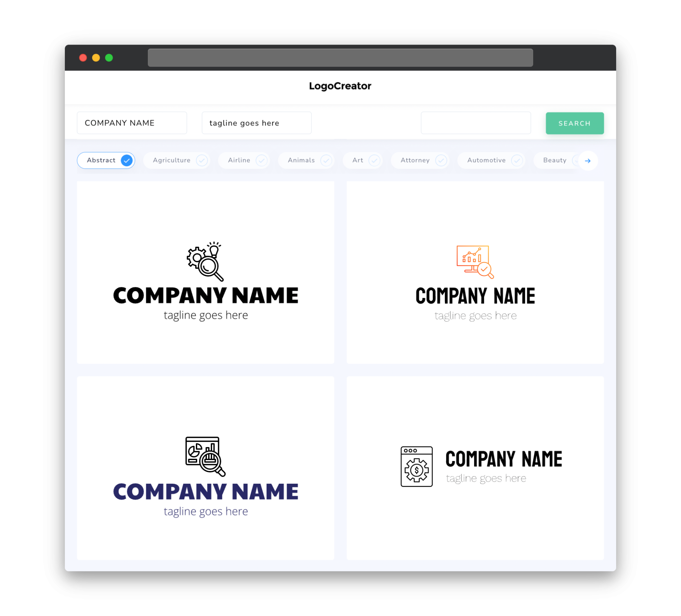
Task: Open the Attorney category filter dropdown
Action: [x=421, y=160]
